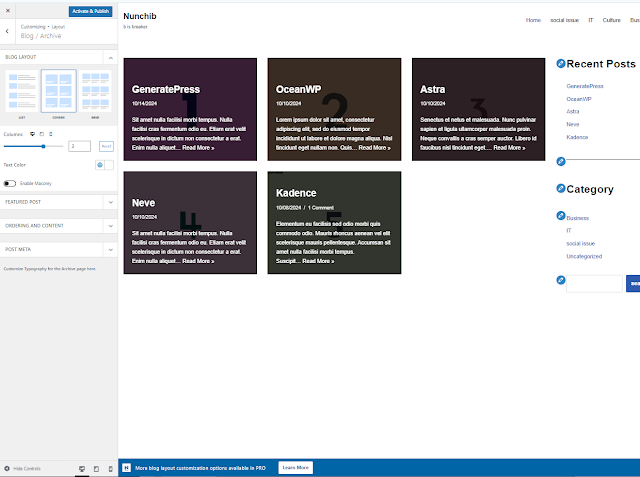The image size is (640, 477).
Task: Open the social issue category link in sidebar
Action: (580, 244)
